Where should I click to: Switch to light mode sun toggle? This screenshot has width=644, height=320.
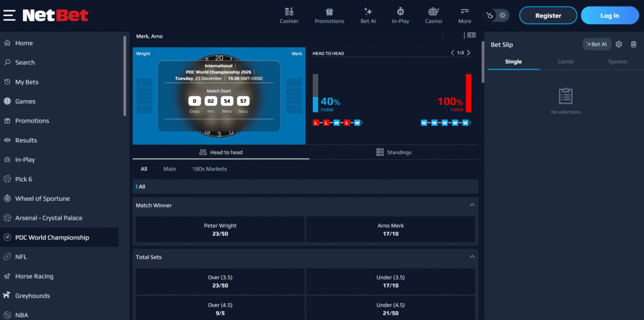[502, 16]
